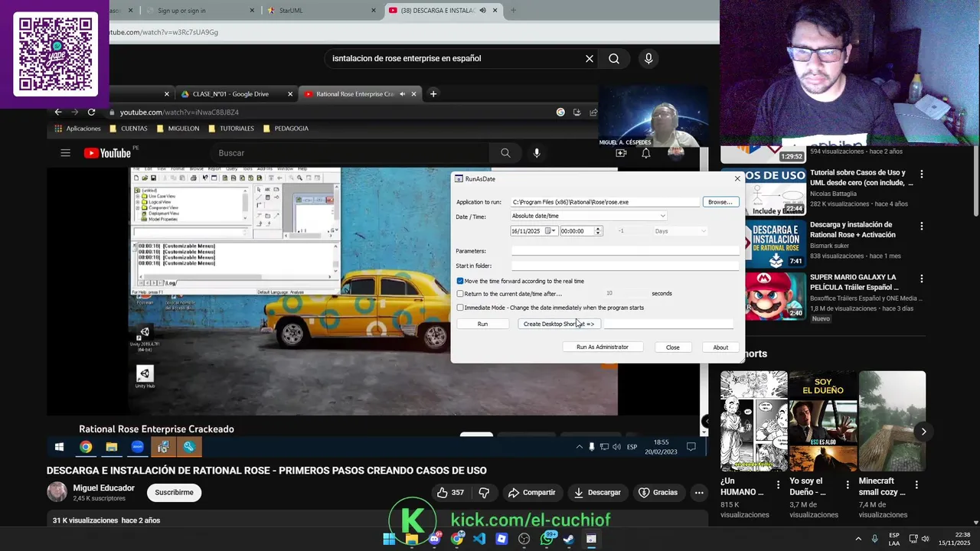Click the inner YouTube notifications bell
This screenshot has width=980, height=551.
click(646, 153)
